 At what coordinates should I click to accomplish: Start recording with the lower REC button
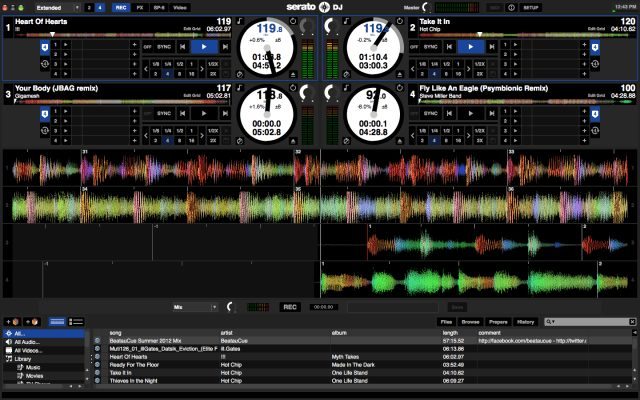click(290, 307)
